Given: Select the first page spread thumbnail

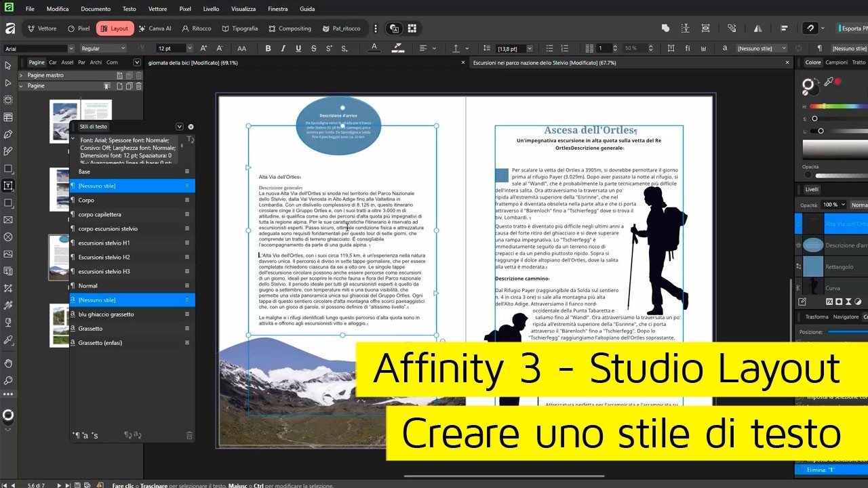Looking at the screenshot, I should click(80, 121).
